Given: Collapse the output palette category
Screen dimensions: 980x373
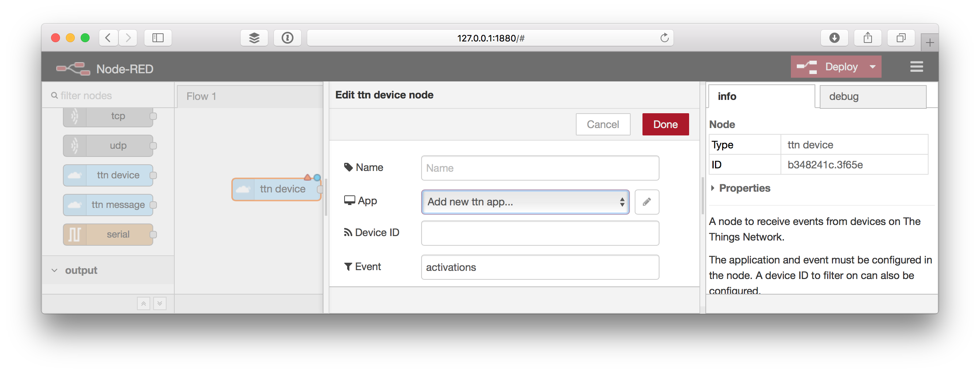Looking at the screenshot, I should pos(108,270).
